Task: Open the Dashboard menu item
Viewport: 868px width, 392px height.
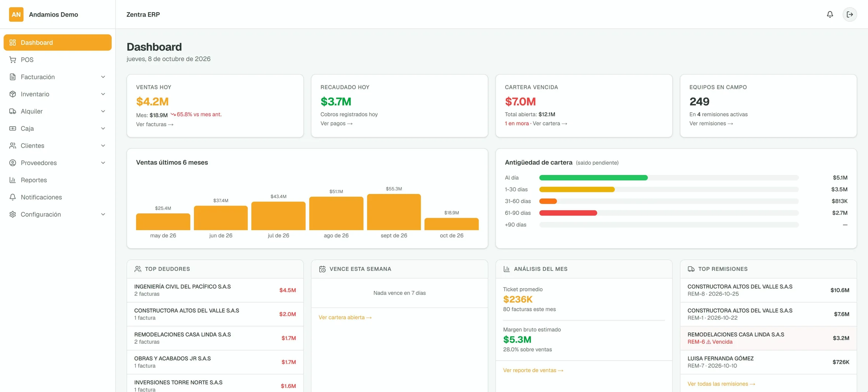Action: [58, 42]
